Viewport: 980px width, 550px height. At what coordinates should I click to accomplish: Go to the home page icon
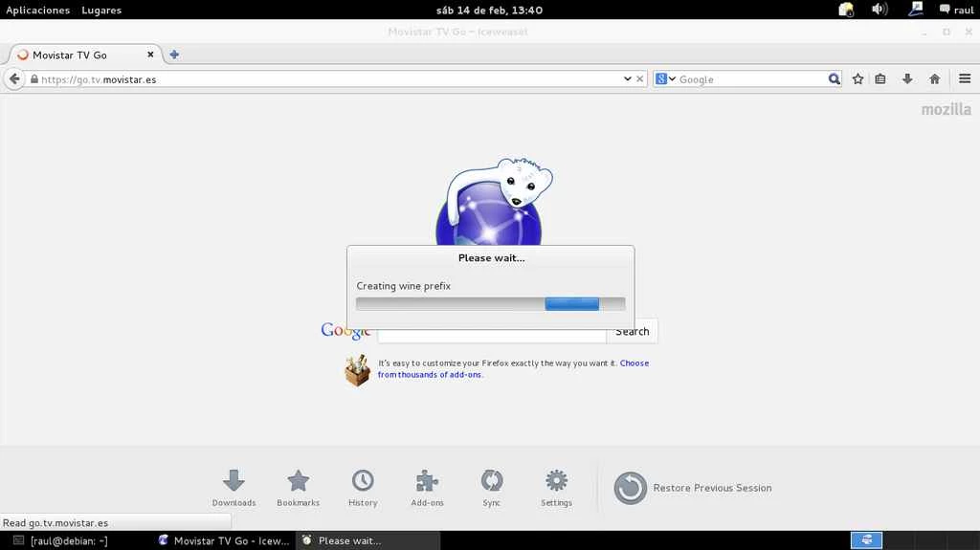(x=934, y=78)
